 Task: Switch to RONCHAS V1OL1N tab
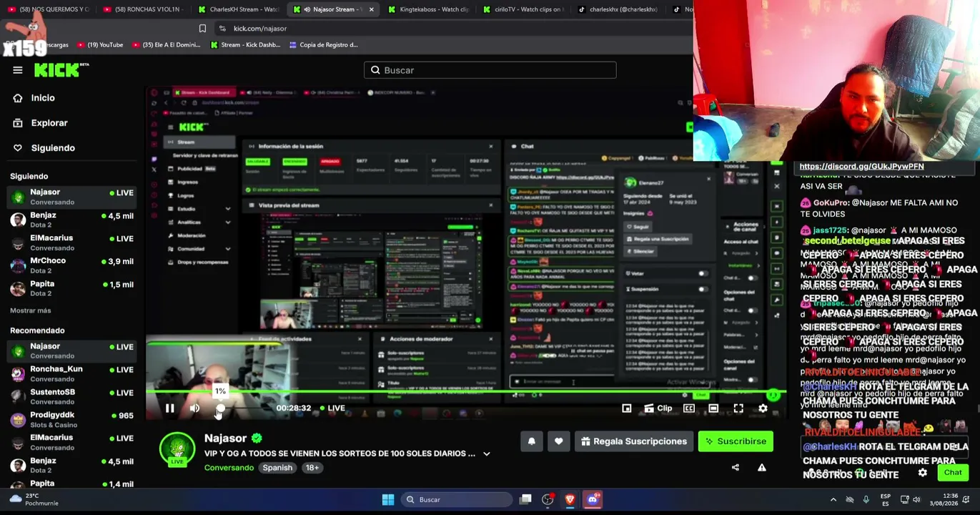tap(143, 9)
